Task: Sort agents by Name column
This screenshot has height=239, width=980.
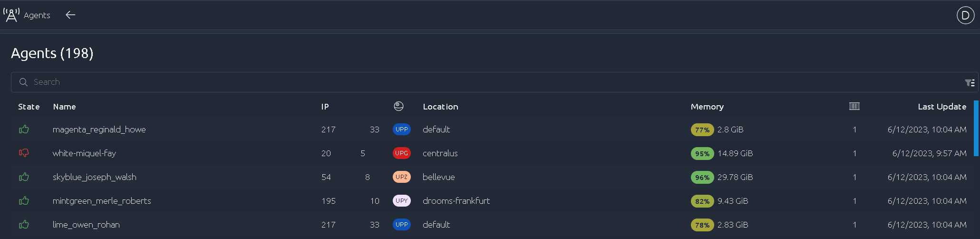Action: click(x=64, y=107)
